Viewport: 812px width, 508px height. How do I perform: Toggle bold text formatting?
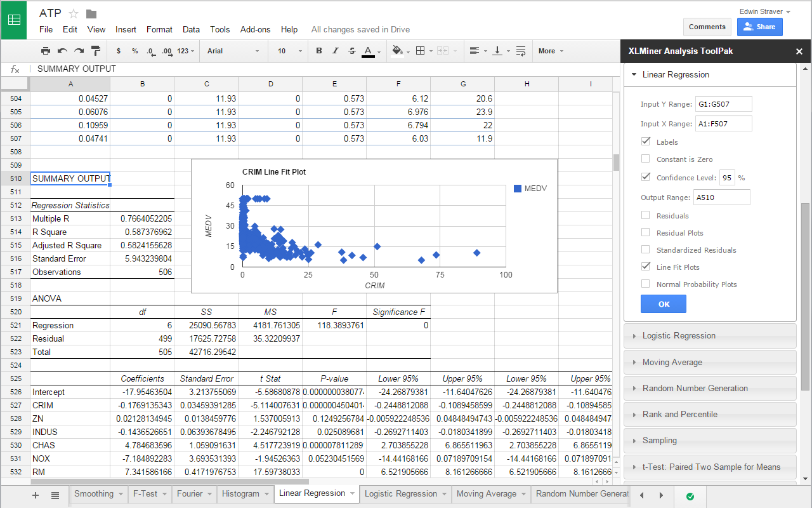pos(319,51)
